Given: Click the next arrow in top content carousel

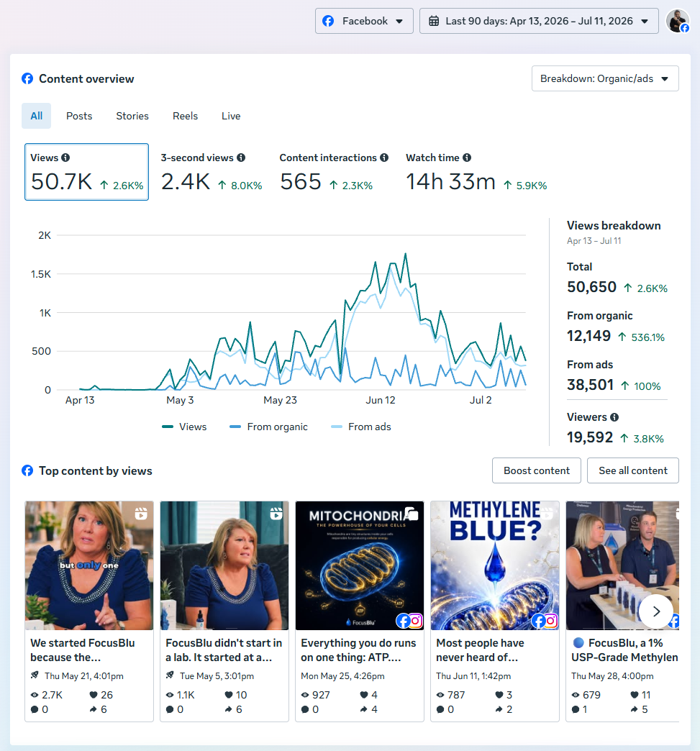Looking at the screenshot, I should pyautogui.click(x=656, y=611).
